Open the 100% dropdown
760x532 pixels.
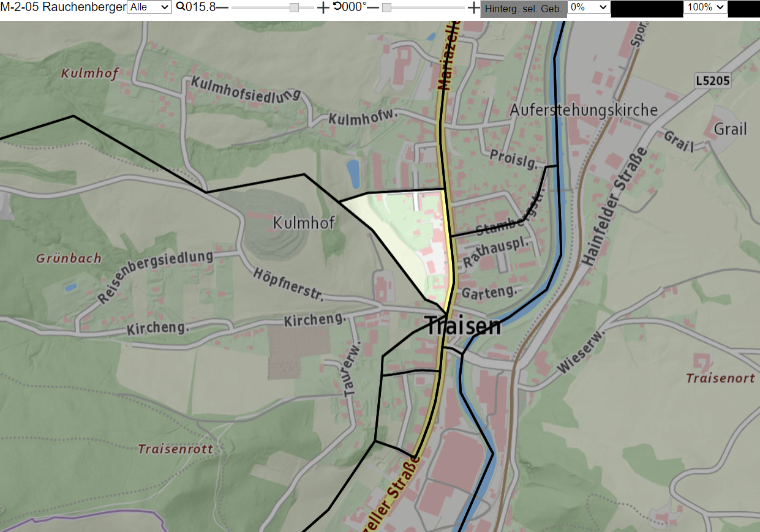tap(705, 7)
